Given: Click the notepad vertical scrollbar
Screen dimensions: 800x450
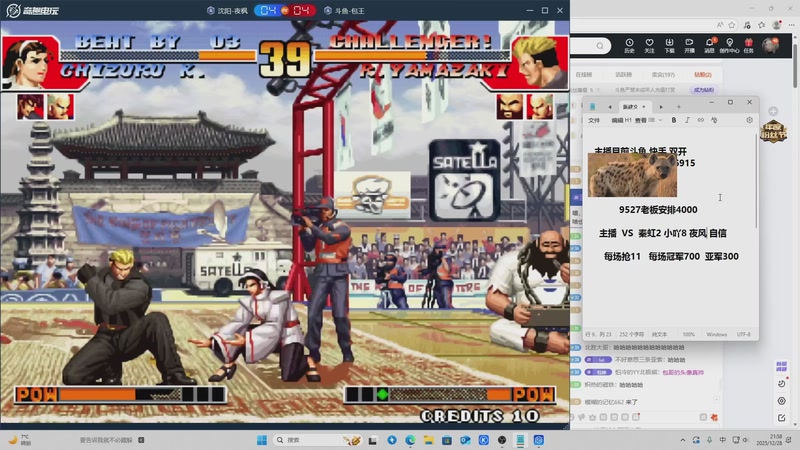Looking at the screenshot, I should tap(756, 181).
